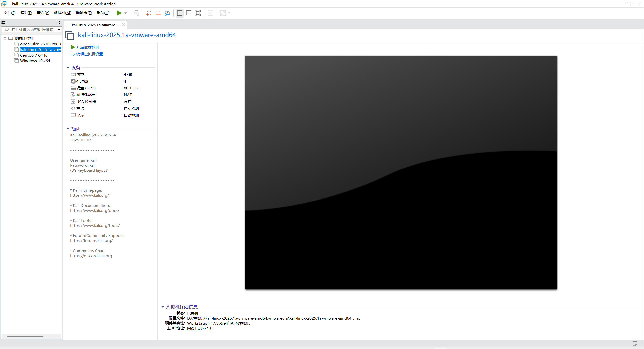The width and height of the screenshot is (644, 349).
Task: Click the green power-on play icon
Action: [119, 13]
